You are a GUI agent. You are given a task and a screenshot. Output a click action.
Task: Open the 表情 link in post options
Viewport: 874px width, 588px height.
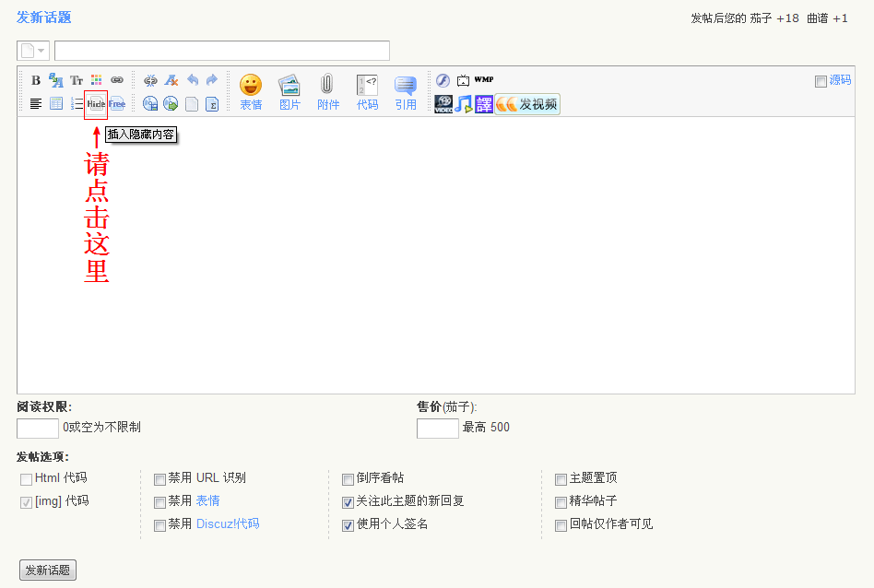coord(208,501)
